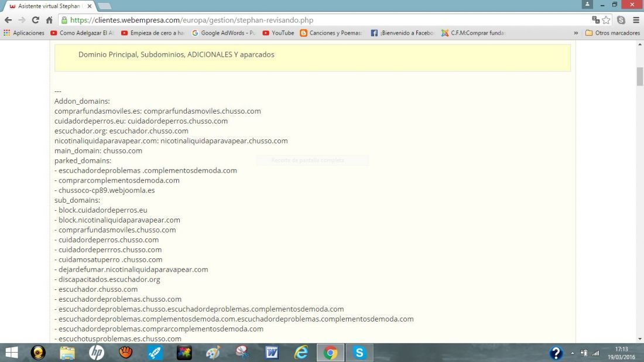This screenshot has width=644, height=362.
Task: Click the text - dejardefumar.nicotinaliquidaparavapear.com
Action: click(x=131, y=269)
